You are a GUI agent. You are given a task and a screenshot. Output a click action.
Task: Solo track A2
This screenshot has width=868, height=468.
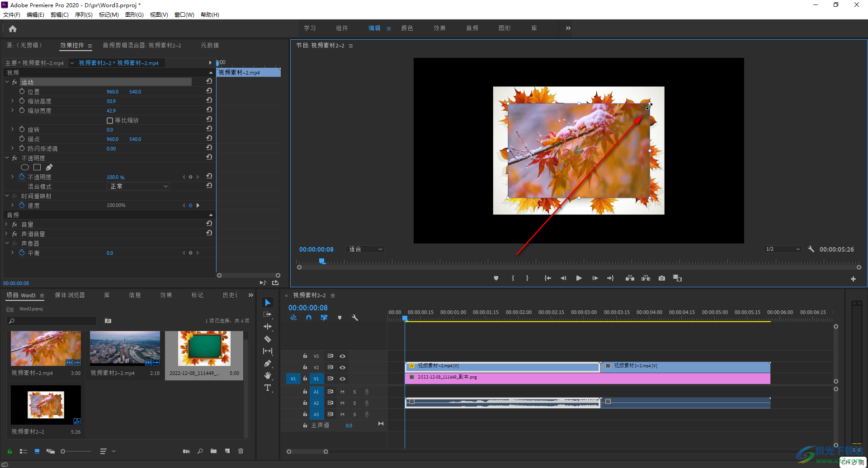[x=354, y=403]
